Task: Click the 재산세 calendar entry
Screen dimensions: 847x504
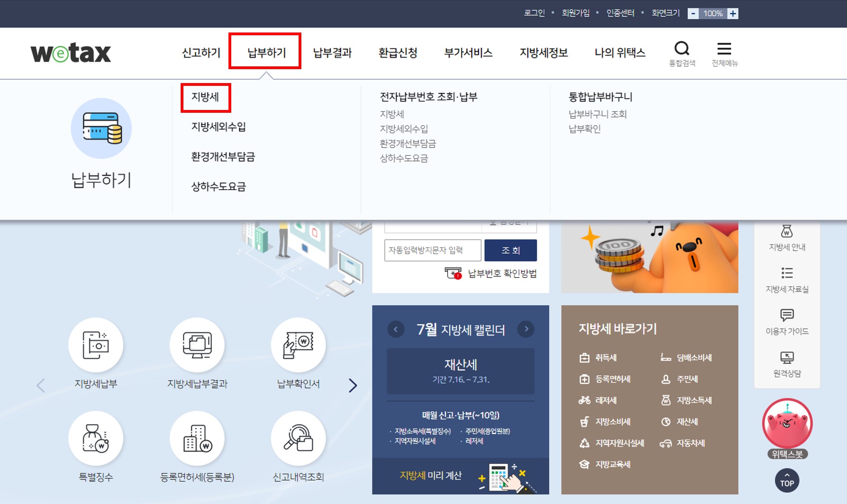Action: [461, 371]
